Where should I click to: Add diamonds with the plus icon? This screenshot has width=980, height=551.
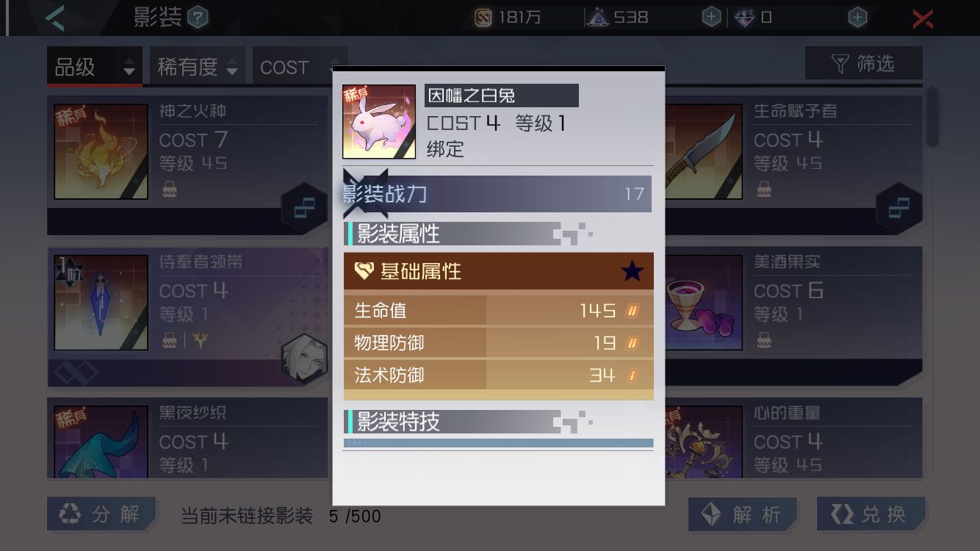click(857, 17)
